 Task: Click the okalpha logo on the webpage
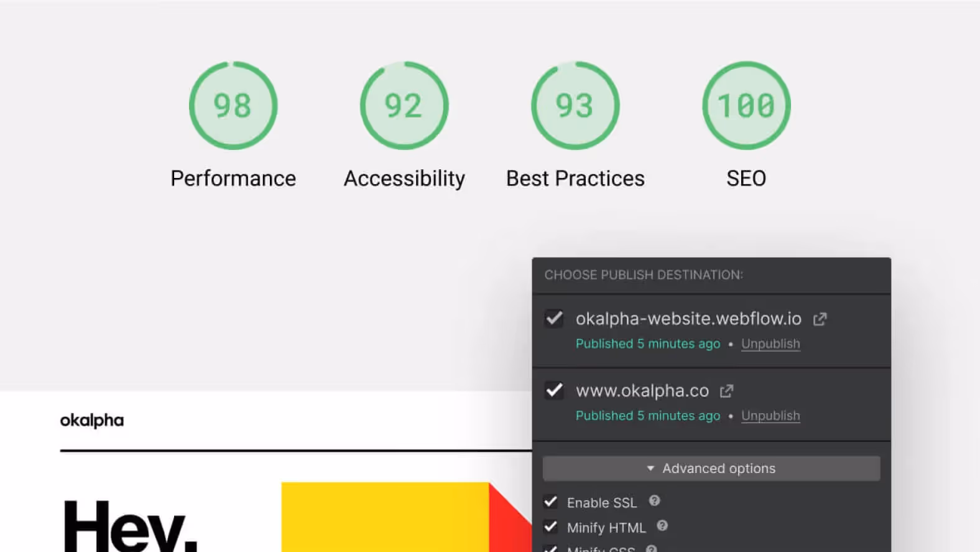pos(91,420)
